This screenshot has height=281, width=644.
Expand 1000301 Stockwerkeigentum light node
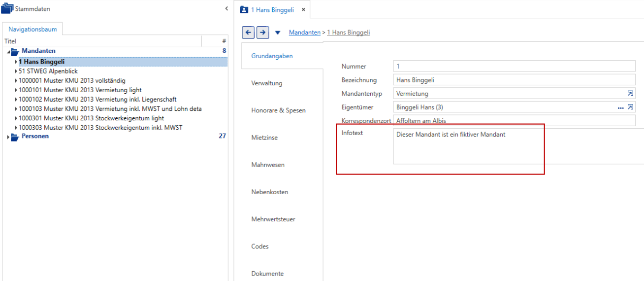point(16,118)
